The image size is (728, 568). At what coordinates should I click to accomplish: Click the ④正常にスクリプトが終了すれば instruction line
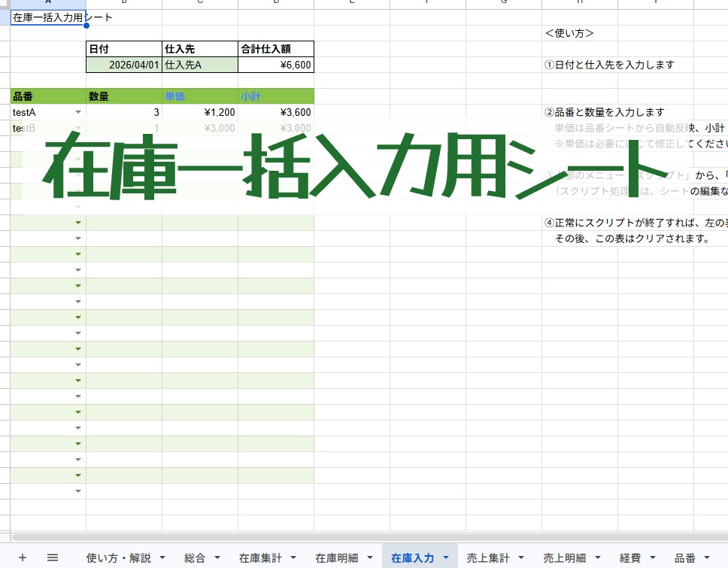[x=635, y=223]
